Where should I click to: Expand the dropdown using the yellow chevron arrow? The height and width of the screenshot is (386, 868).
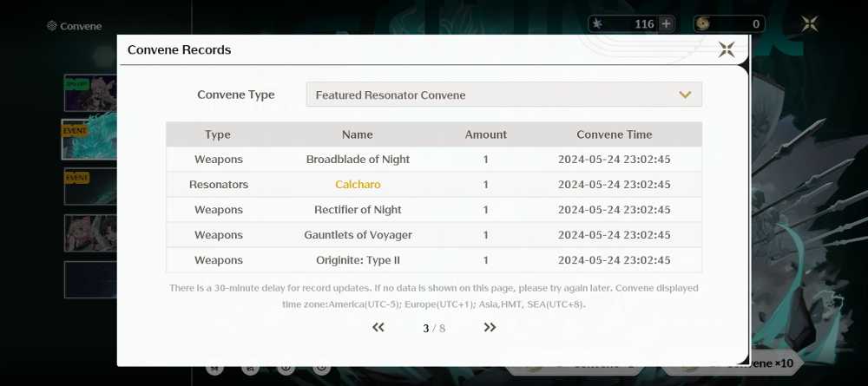coord(685,95)
